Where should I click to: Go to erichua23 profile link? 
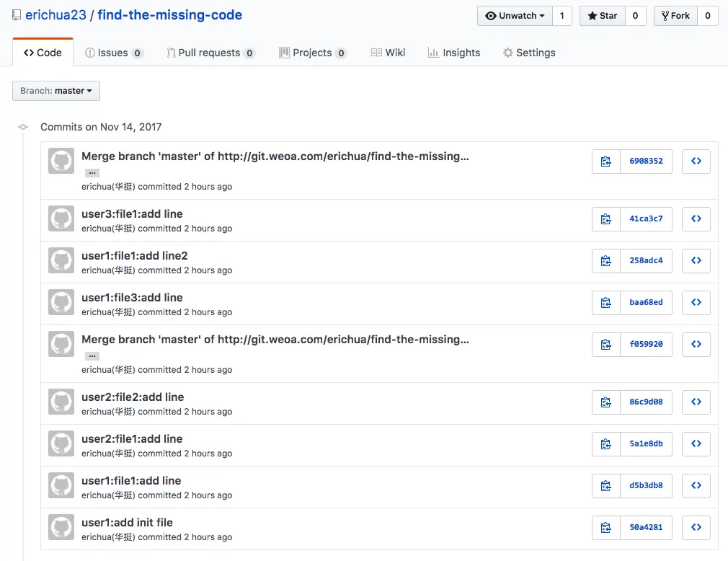[x=56, y=15]
